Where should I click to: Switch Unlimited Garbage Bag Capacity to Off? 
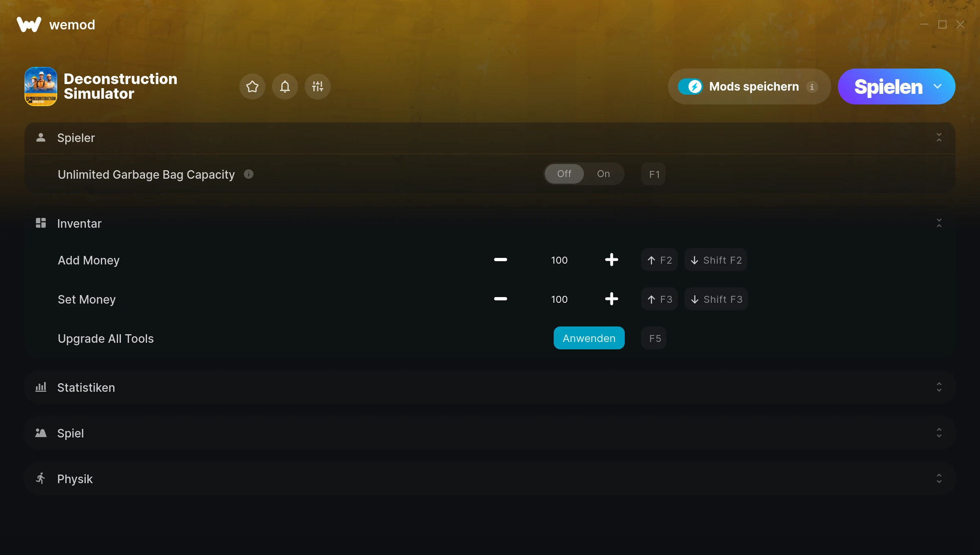click(x=564, y=174)
